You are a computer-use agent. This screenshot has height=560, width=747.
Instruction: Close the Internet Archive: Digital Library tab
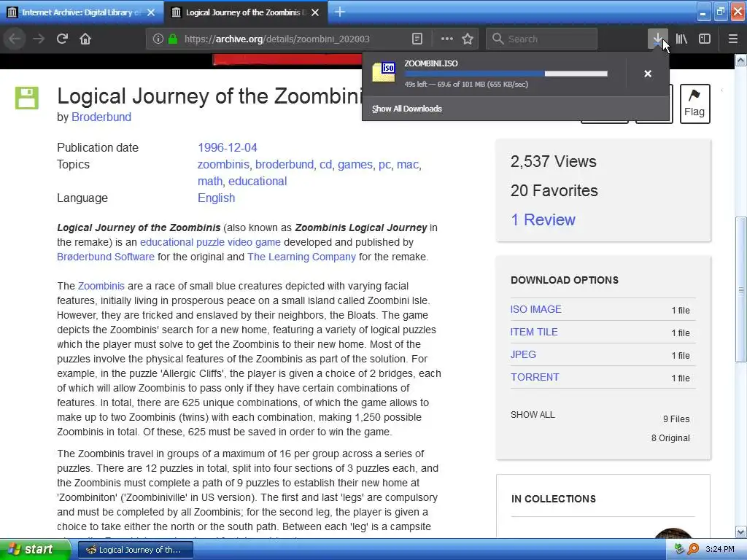[x=151, y=12]
